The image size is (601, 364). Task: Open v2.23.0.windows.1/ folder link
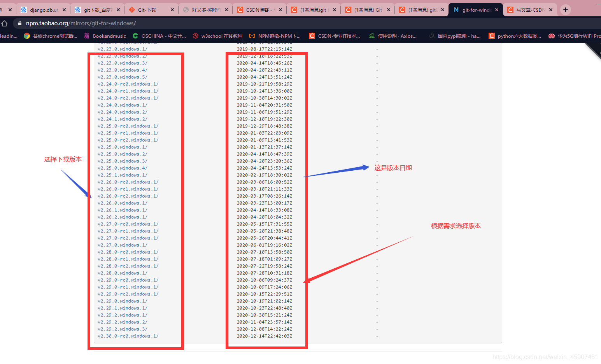(123, 49)
